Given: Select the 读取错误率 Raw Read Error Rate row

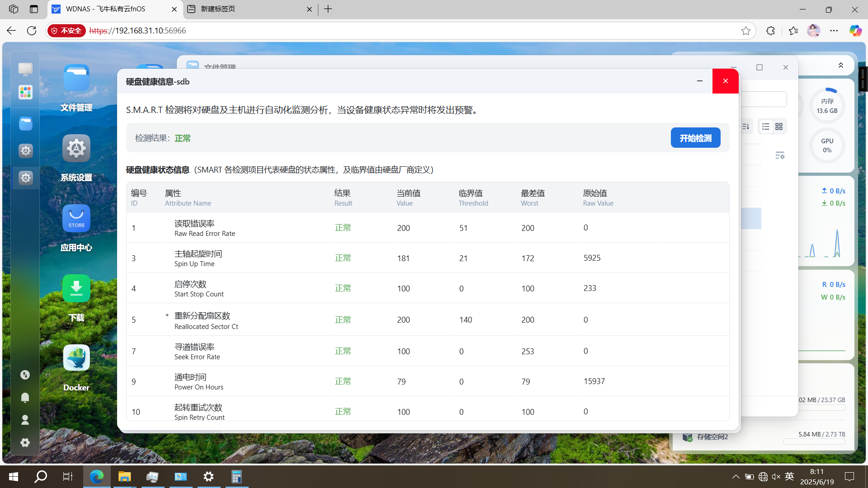Looking at the screenshot, I should [x=428, y=228].
